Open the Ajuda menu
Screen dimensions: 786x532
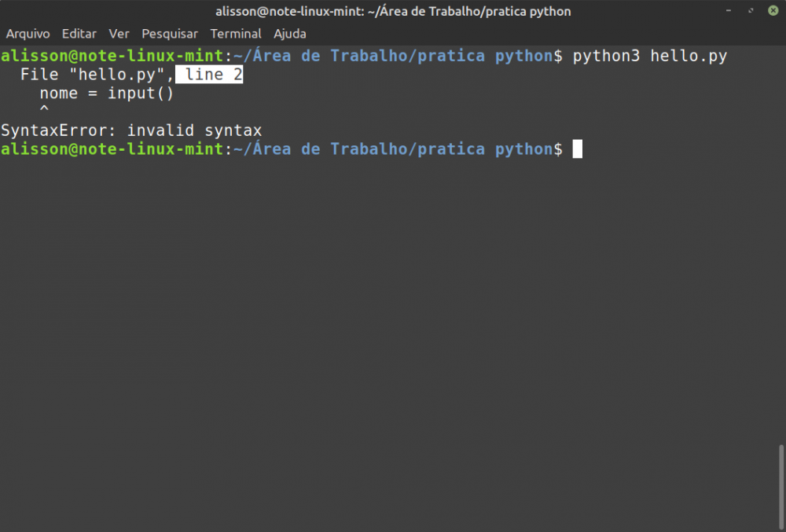click(290, 34)
